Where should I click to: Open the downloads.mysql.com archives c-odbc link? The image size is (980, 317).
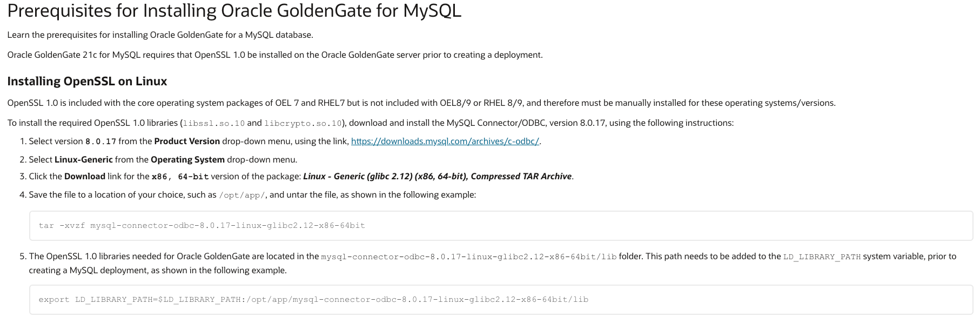click(x=445, y=141)
